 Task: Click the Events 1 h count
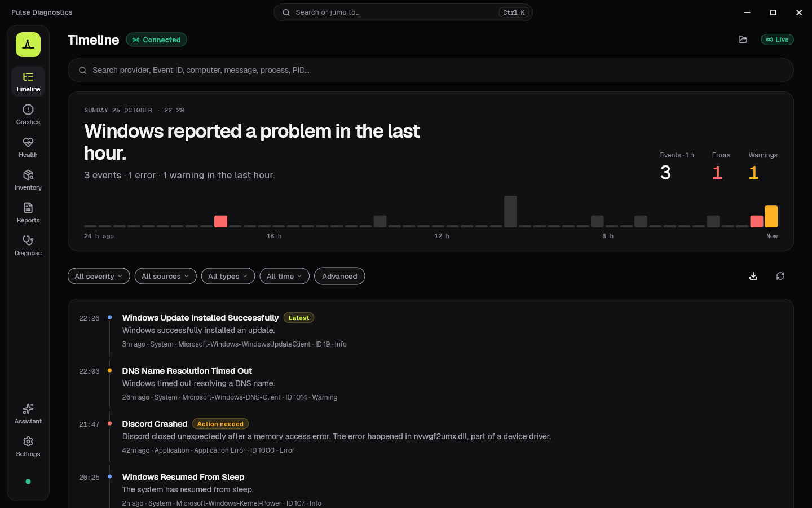665,173
